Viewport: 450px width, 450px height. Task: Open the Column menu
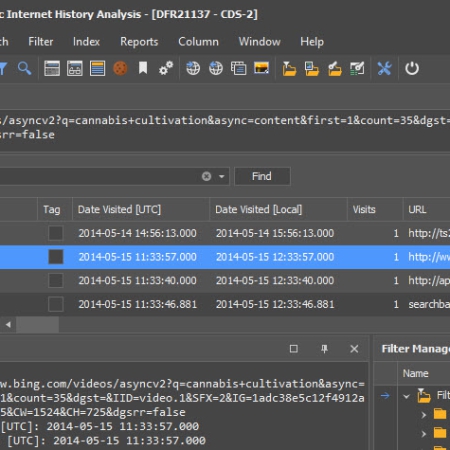coord(198,42)
